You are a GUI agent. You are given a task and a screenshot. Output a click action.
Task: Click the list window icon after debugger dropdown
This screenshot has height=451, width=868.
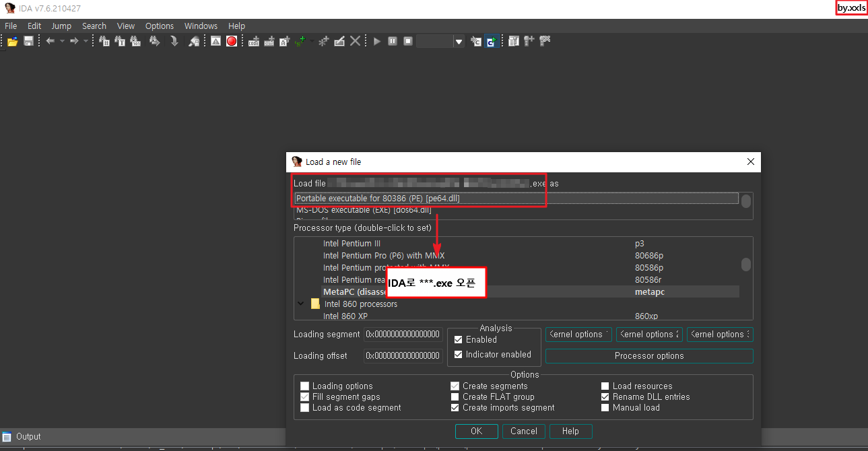coord(514,41)
